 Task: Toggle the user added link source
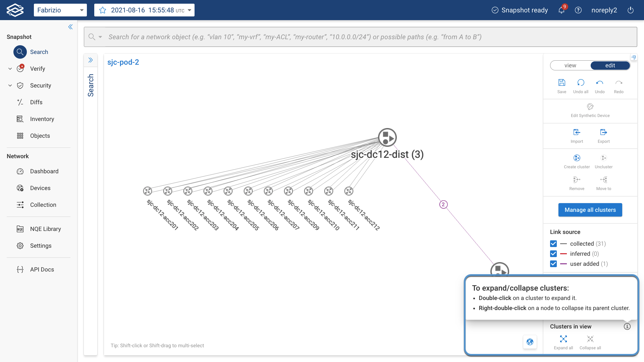(553, 264)
